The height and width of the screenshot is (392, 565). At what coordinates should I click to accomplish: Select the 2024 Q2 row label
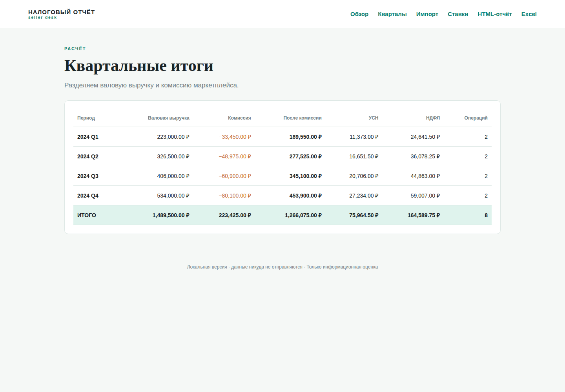[88, 156]
